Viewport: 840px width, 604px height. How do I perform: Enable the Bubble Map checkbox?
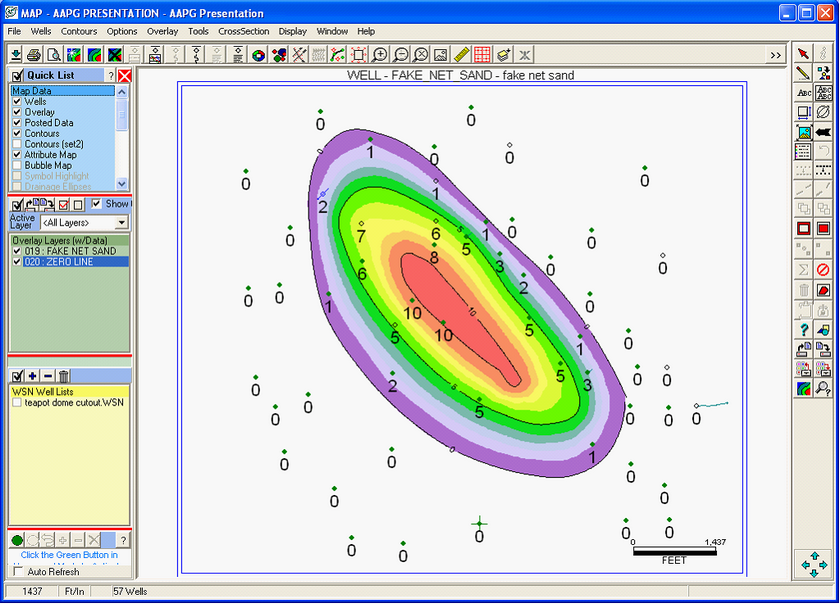pyautogui.click(x=17, y=166)
